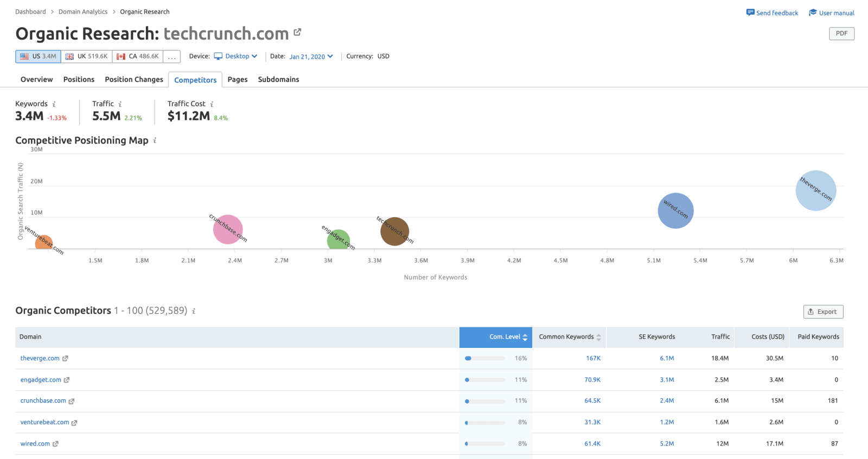This screenshot has height=459, width=868.
Task: Click wired.com blue bubble on map
Action: coord(676,211)
